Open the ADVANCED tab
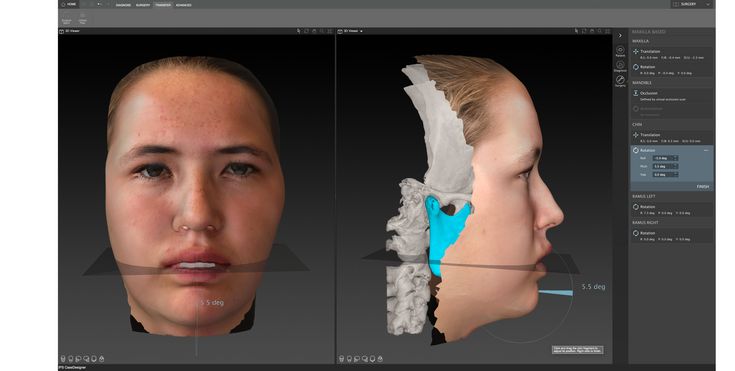Viewport: 735px width, 371px height. tap(183, 5)
